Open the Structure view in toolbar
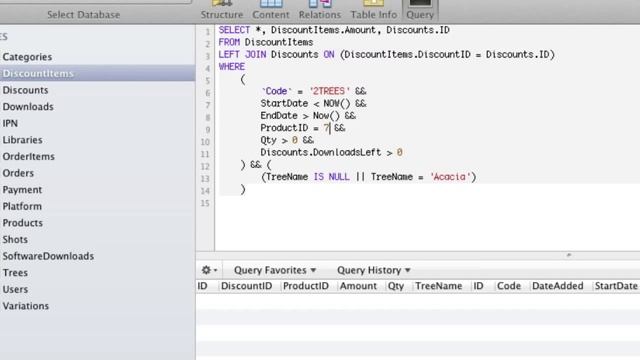The image size is (640, 360). tap(222, 10)
